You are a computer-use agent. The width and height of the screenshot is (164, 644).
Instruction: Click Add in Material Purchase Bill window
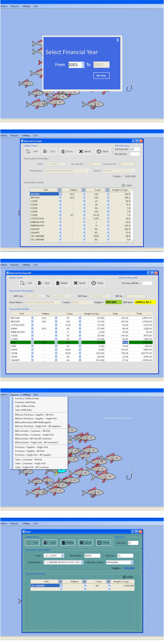(x=26, y=283)
